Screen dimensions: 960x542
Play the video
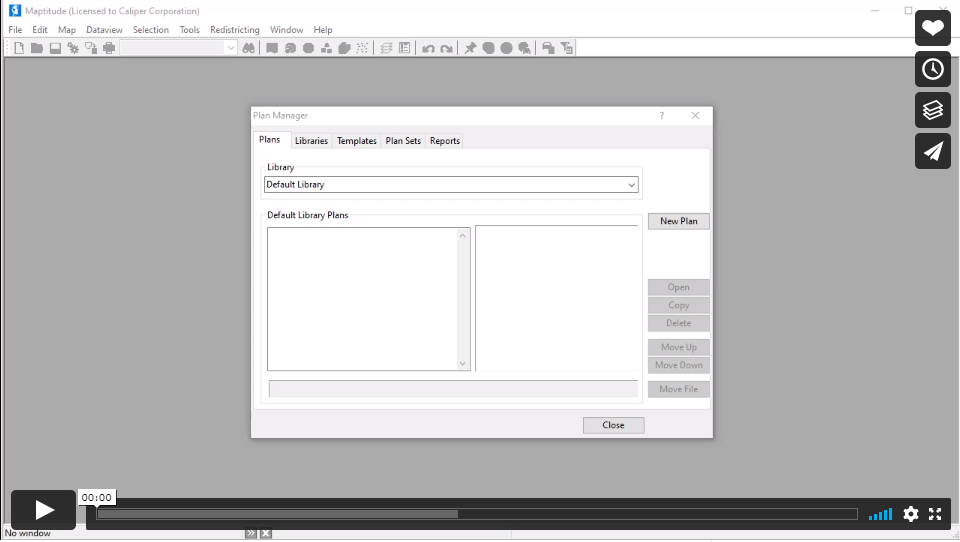click(44, 510)
